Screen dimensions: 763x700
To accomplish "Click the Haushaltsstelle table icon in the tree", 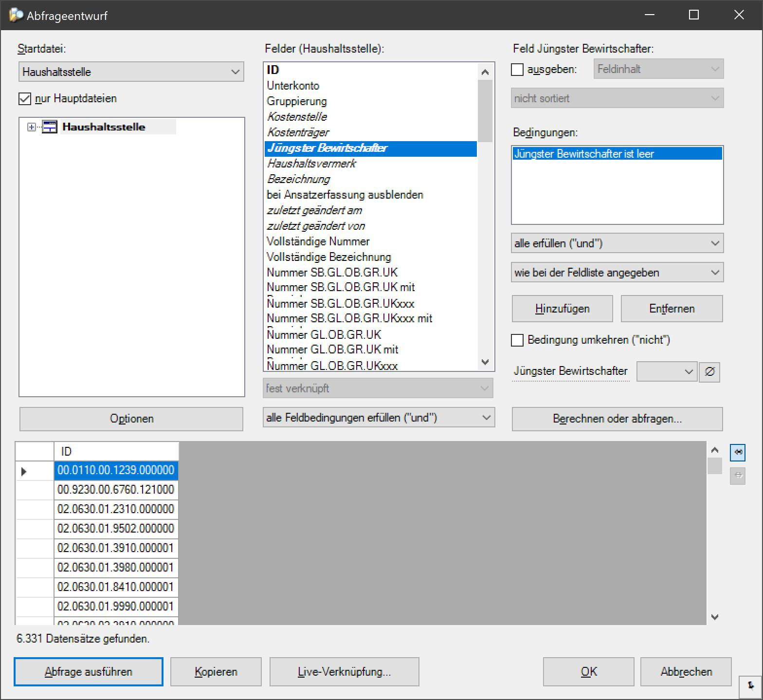I will 50,127.
